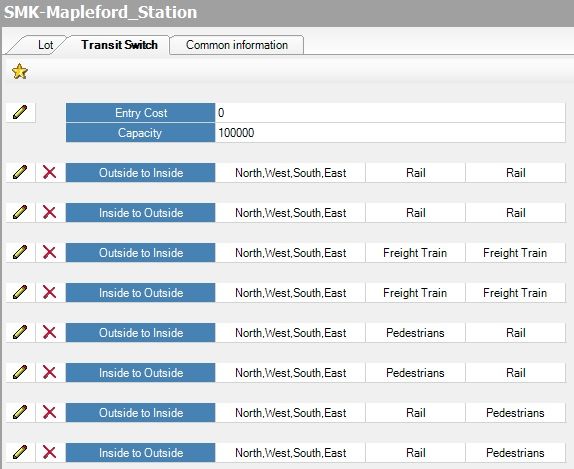Edit Inside to Outside Freight Train row
Screen dimensions: 574x469
click(x=20, y=292)
